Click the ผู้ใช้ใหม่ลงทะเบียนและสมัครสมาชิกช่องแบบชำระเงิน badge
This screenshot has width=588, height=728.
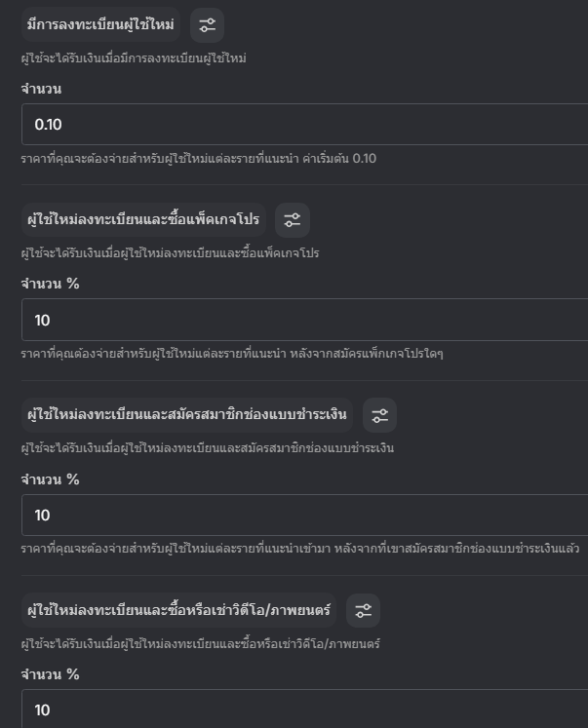pyautogui.click(x=187, y=414)
